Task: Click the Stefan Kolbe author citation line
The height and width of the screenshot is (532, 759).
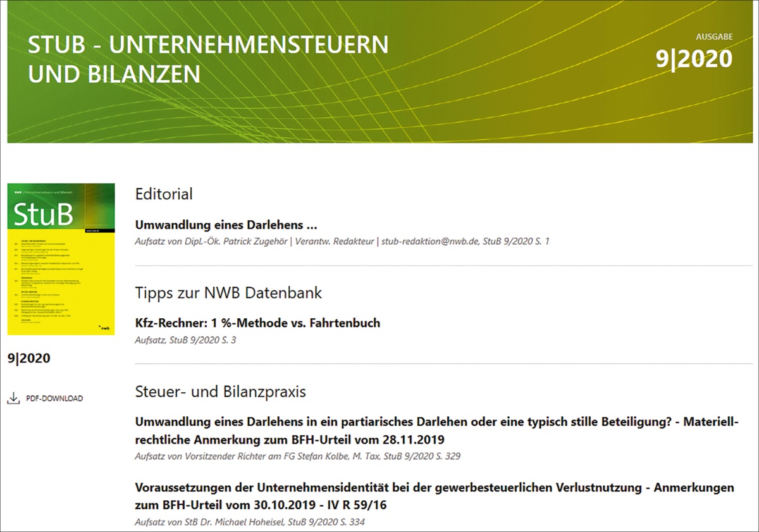Action: point(302,456)
